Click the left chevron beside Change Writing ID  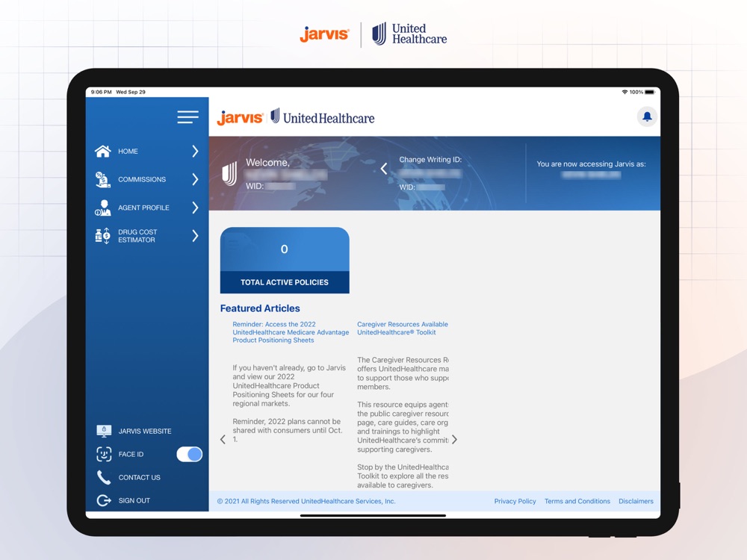(384, 169)
